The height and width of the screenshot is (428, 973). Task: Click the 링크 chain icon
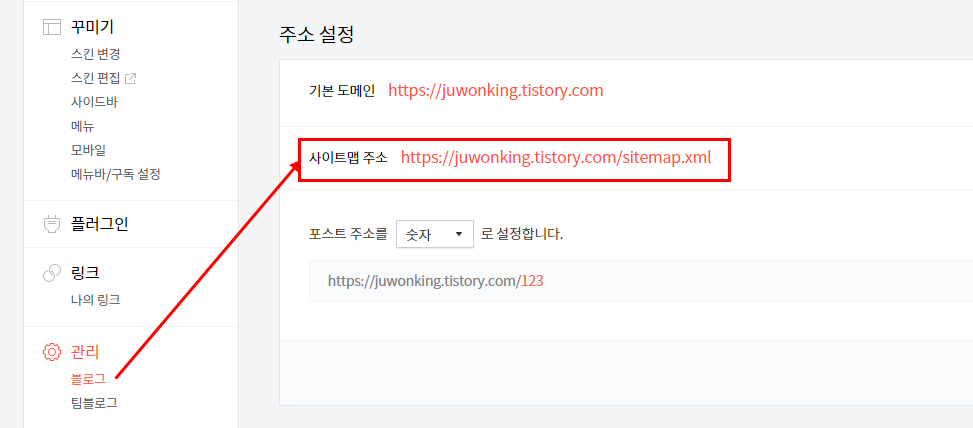point(52,273)
